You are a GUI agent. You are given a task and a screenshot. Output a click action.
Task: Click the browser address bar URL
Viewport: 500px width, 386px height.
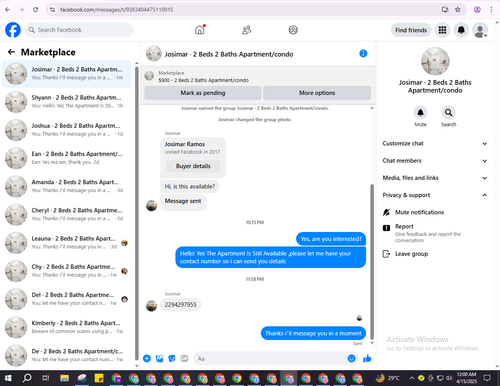coord(116,10)
